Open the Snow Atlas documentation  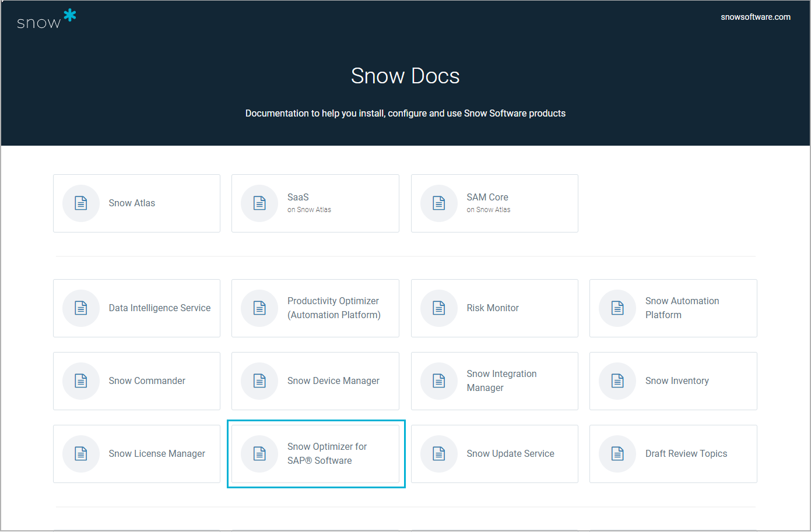coord(136,203)
